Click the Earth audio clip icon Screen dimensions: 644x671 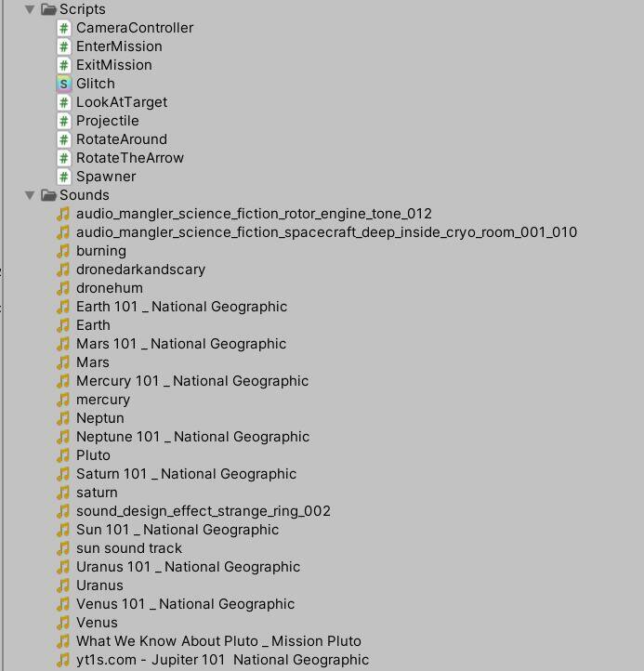click(63, 325)
